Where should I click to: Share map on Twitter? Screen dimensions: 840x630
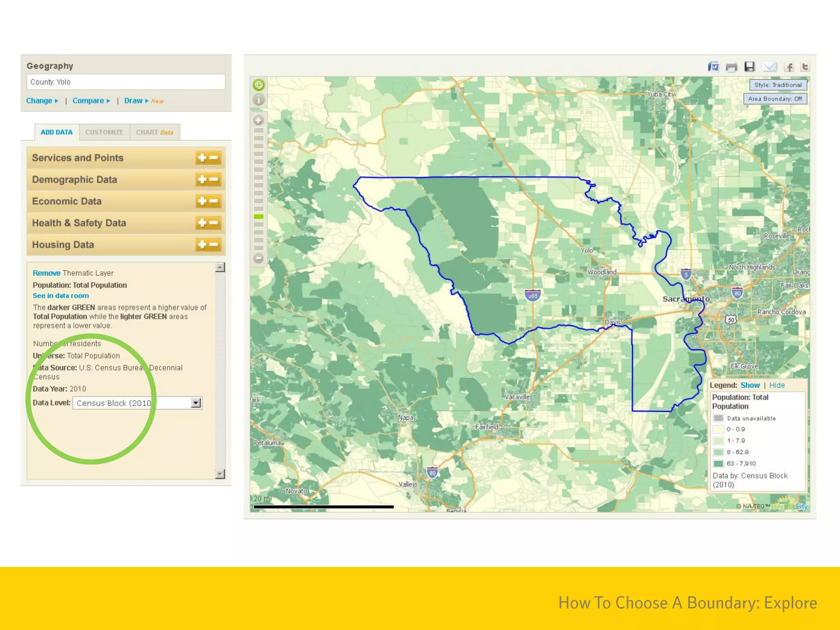805,67
